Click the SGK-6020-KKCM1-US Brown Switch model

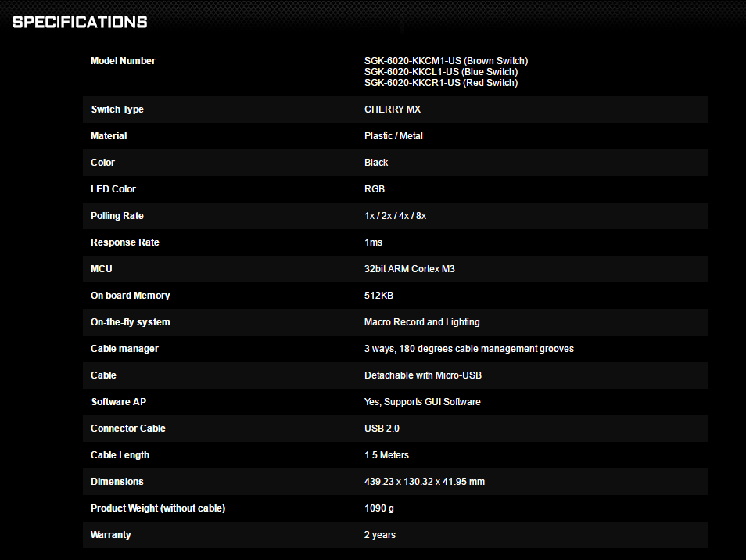tap(446, 61)
